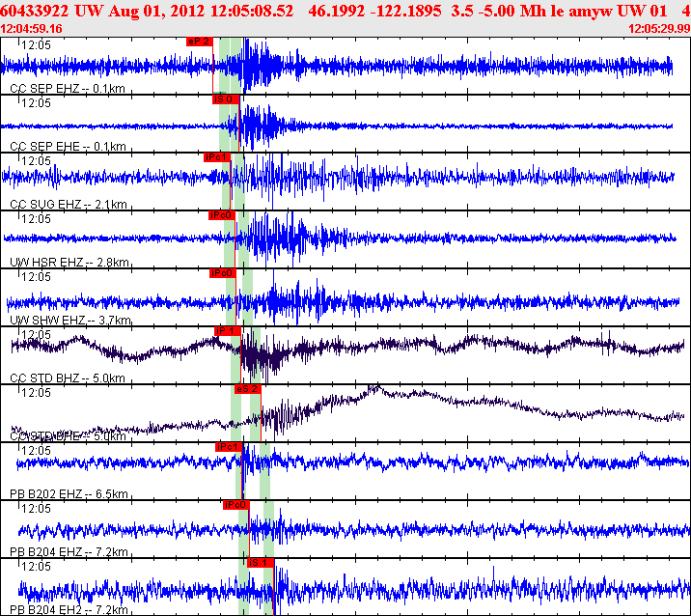Select the iP 1 pick flag on STD BHZ
Image resolution: width=691 pixels, height=616 pixels.
[x=228, y=331]
